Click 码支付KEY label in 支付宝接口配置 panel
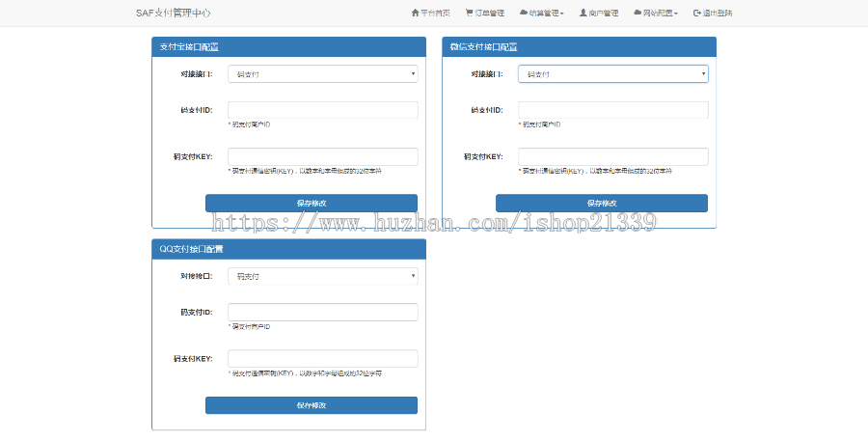Screen dimensions: 868x441 click(193, 156)
